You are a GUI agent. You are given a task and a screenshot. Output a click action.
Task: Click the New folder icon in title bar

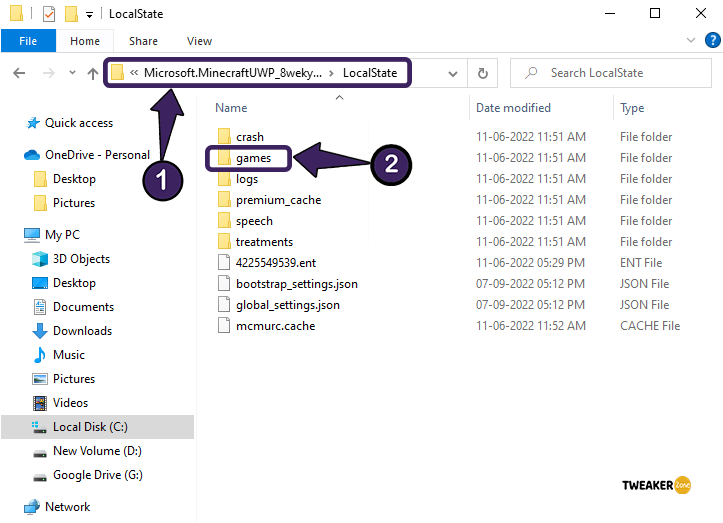pyautogui.click(x=71, y=14)
